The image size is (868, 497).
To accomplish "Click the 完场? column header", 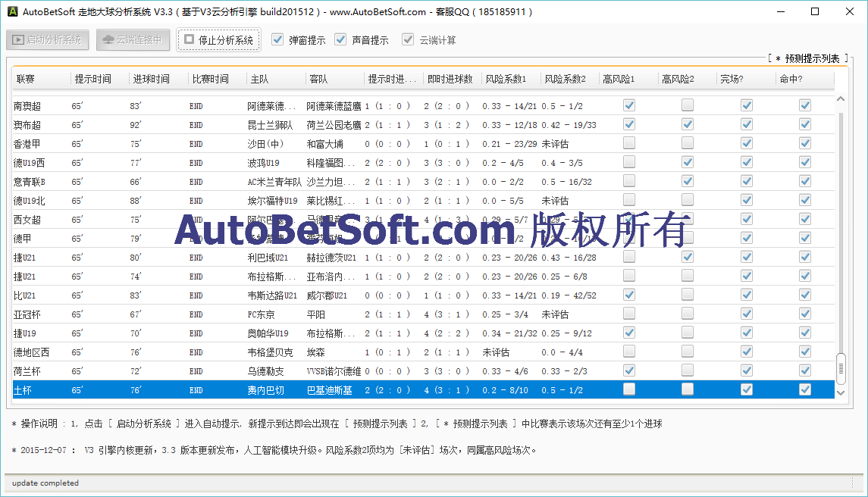I will (x=746, y=79).
